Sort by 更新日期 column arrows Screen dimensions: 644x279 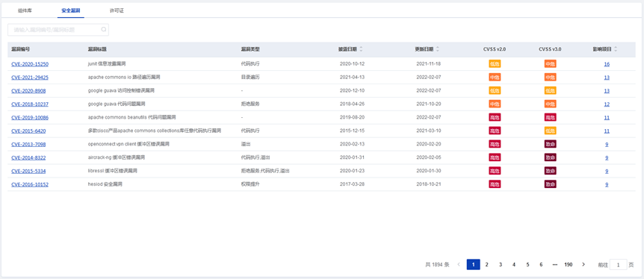point(437,49)
